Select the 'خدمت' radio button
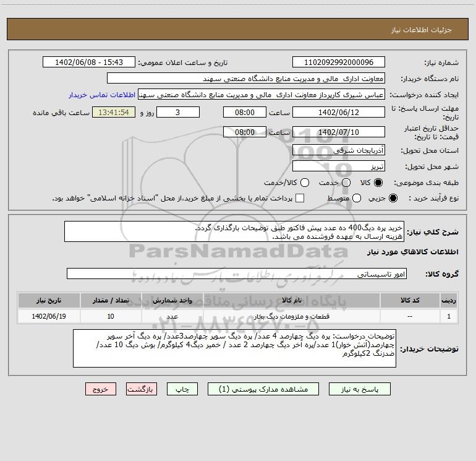 tap(346, 183)
